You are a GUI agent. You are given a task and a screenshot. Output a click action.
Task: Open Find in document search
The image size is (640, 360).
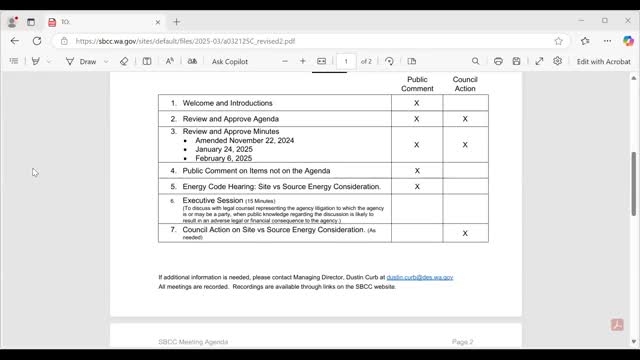(476, 61)
